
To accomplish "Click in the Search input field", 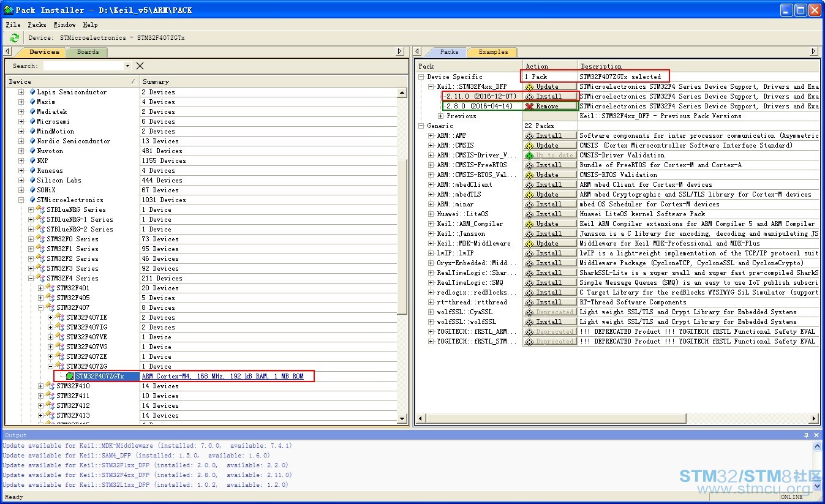I will tap(83, 66).
